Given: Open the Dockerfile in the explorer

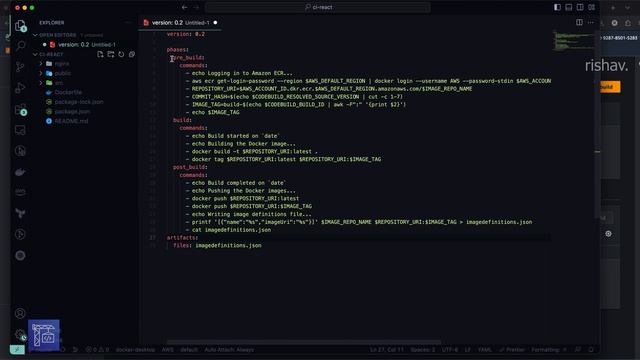Looking at the screenshot, I should tap(68, 92).
